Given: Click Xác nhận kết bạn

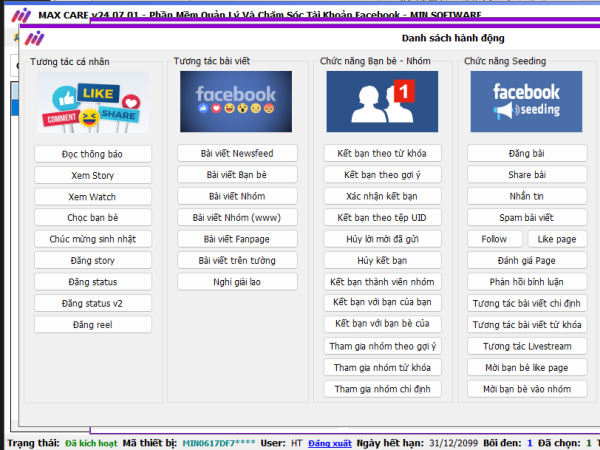Looking at the screenshot, I should pyautogui.click(x=382, y=196).
